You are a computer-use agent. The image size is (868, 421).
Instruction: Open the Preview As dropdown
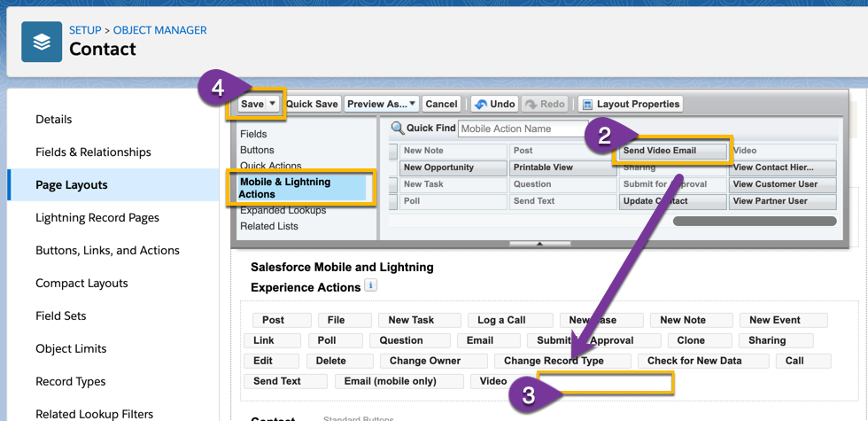tap(382, 105)
